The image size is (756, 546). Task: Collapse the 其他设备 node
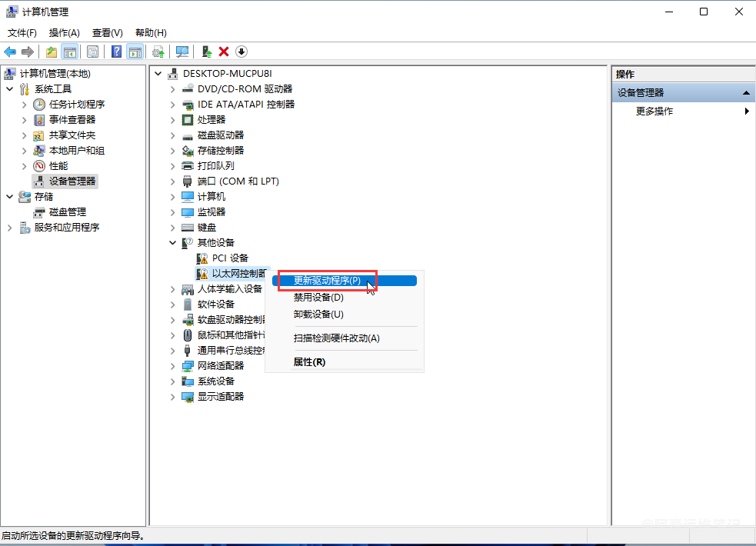(x=172, y=243)
